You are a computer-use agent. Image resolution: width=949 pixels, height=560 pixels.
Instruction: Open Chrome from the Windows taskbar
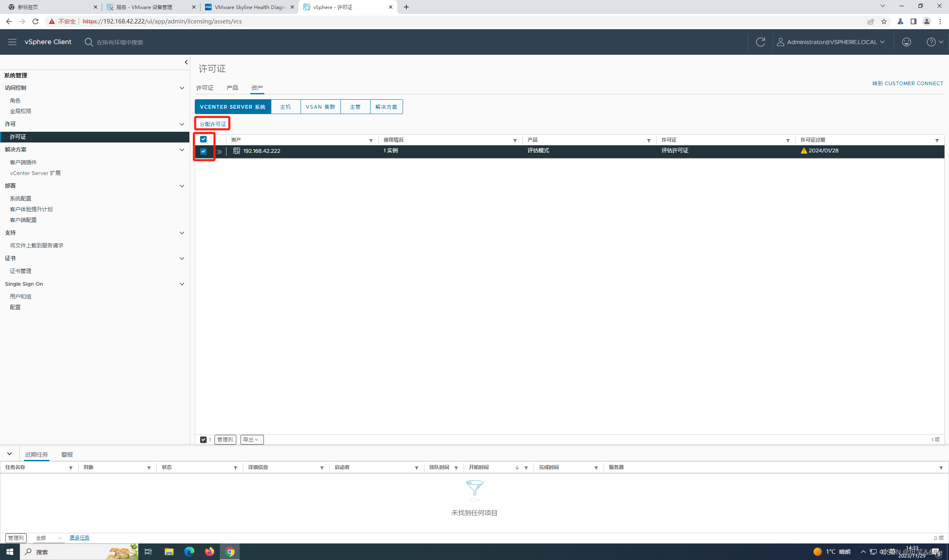pyautogui.click(x=230, y=552)
